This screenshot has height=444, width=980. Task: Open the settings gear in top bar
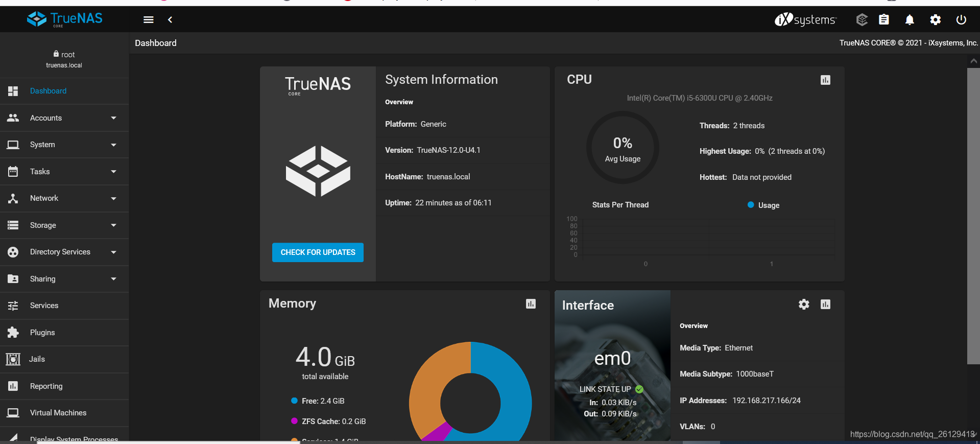[935, 19]
